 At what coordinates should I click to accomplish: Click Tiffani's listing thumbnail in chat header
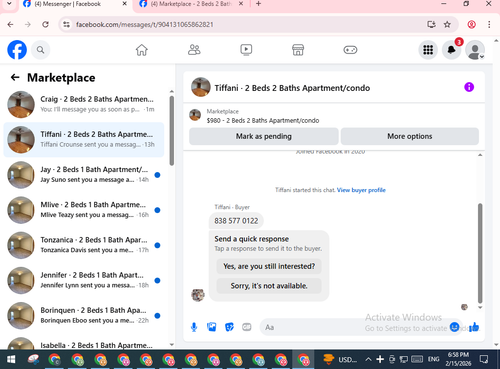click(201, 87)
